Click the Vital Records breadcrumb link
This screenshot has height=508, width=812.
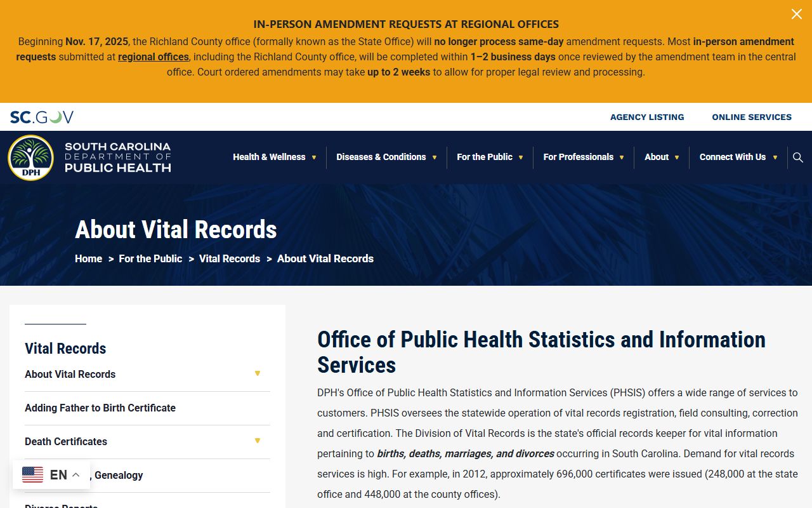coord(230,258)
